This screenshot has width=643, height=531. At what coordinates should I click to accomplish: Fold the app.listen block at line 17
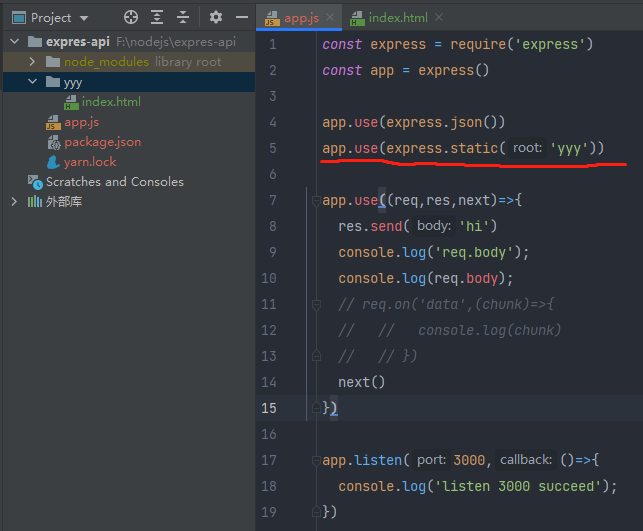[316, 461]
